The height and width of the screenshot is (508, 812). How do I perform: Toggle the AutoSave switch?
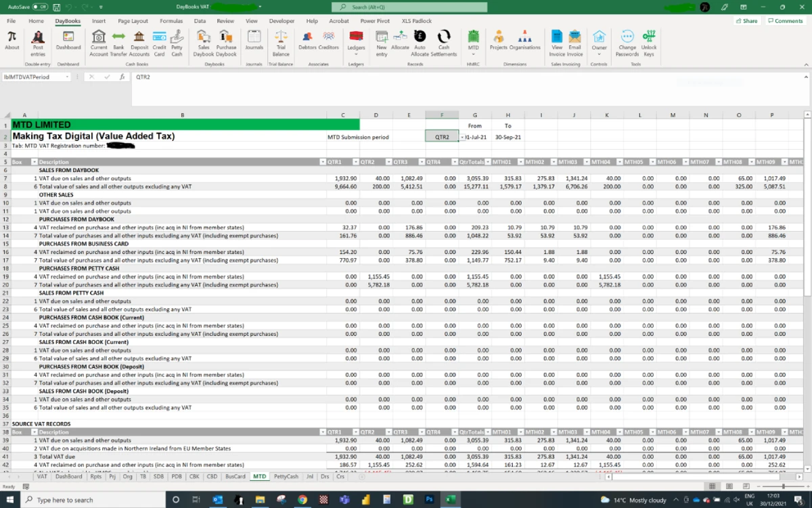click(39, 7)
